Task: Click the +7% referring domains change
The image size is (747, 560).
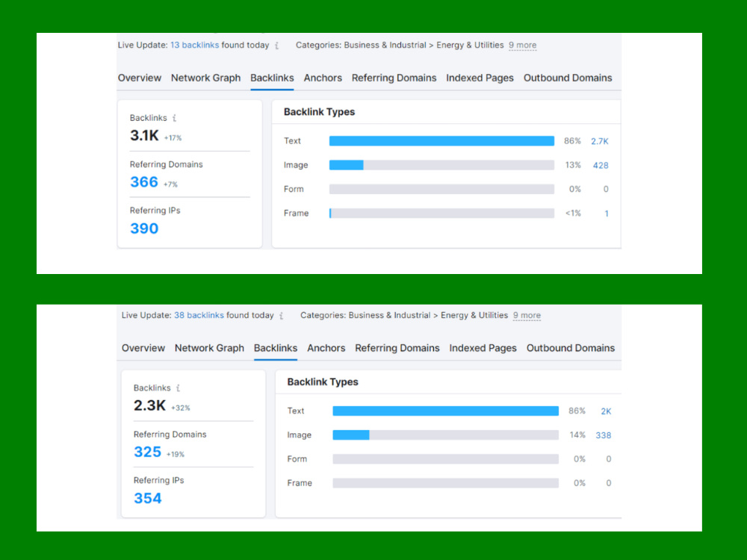Action: (x=170, y=184)
